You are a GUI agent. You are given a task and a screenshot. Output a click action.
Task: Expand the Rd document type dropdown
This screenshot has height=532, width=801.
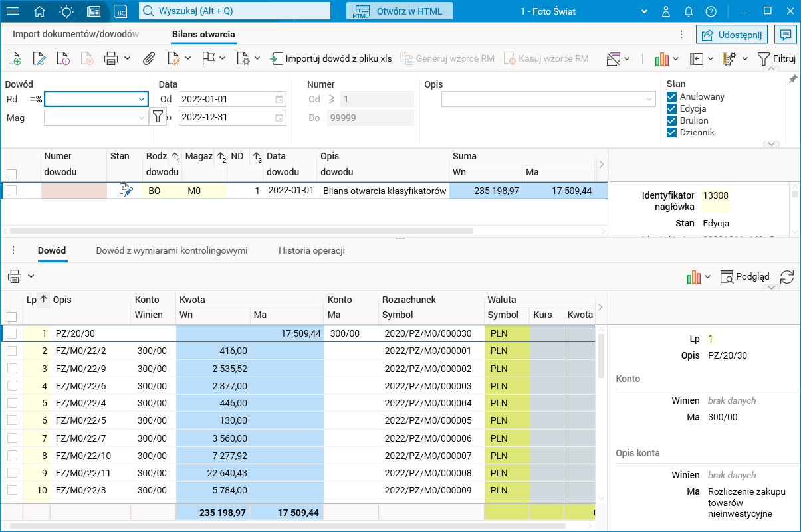coord(141,99)
